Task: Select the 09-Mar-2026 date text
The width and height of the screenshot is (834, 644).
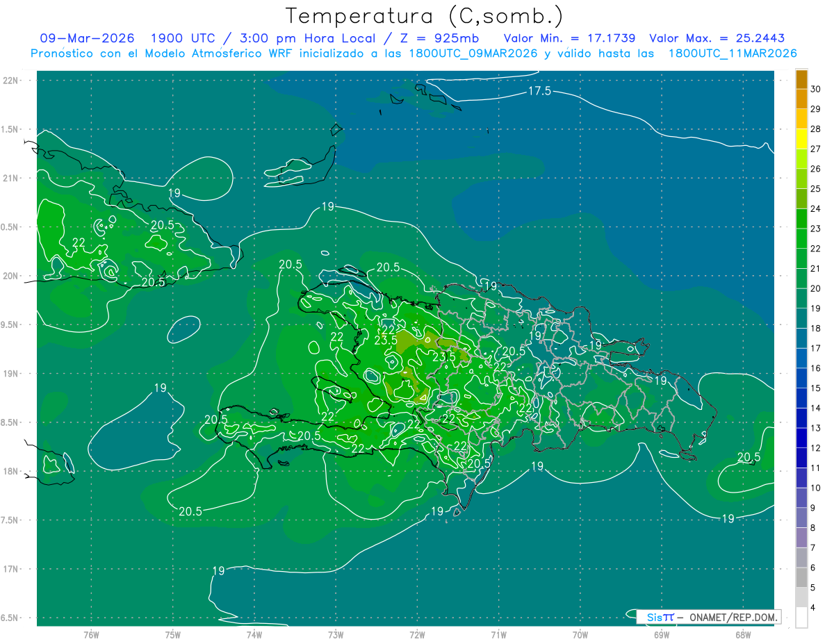Action: pyautogui.click(x=87, y=38)
